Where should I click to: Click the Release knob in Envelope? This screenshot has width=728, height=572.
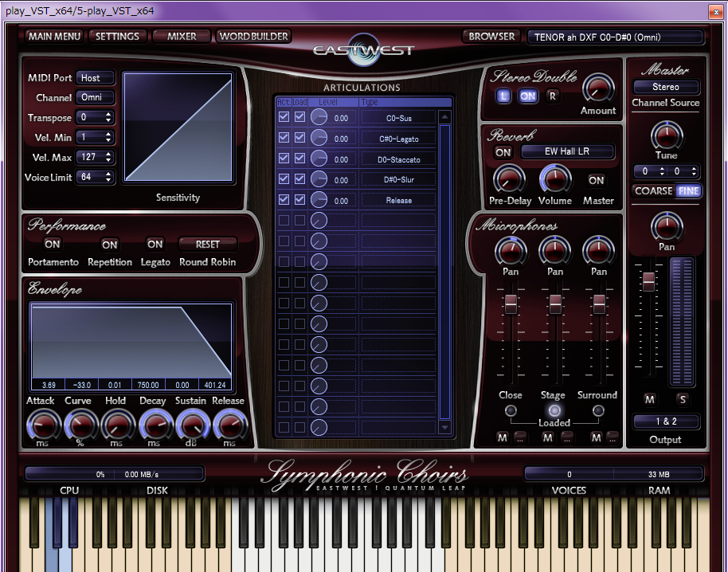(229, 425)
